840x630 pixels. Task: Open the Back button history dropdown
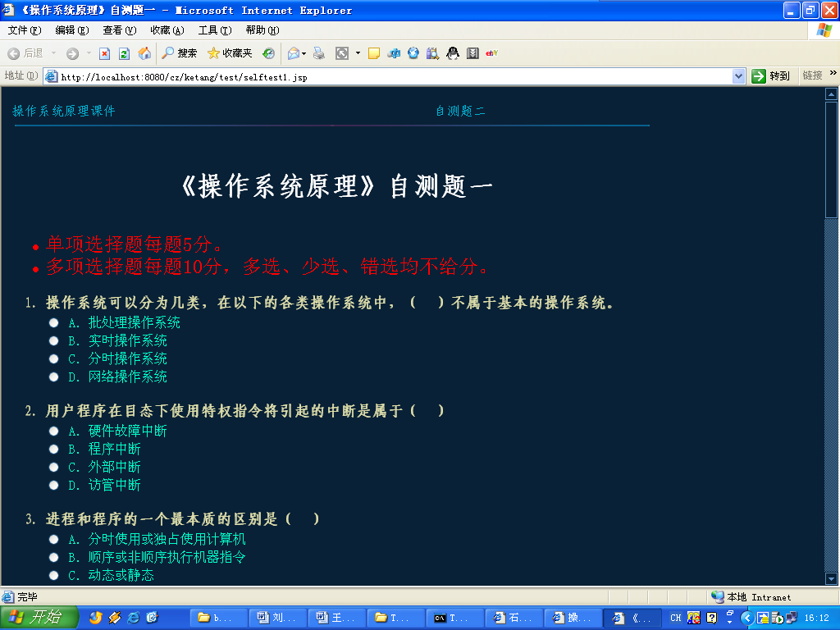pyautogui.click(x=53, y=53)
